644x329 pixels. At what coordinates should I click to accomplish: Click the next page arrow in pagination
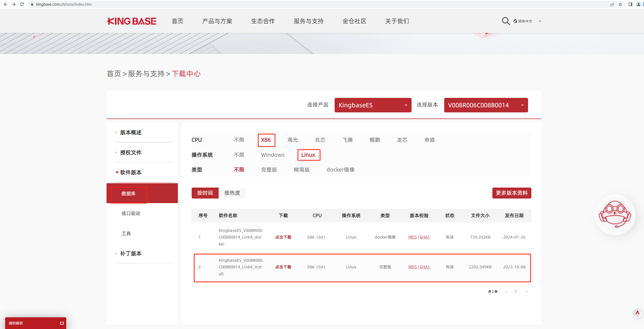[527, 292]
